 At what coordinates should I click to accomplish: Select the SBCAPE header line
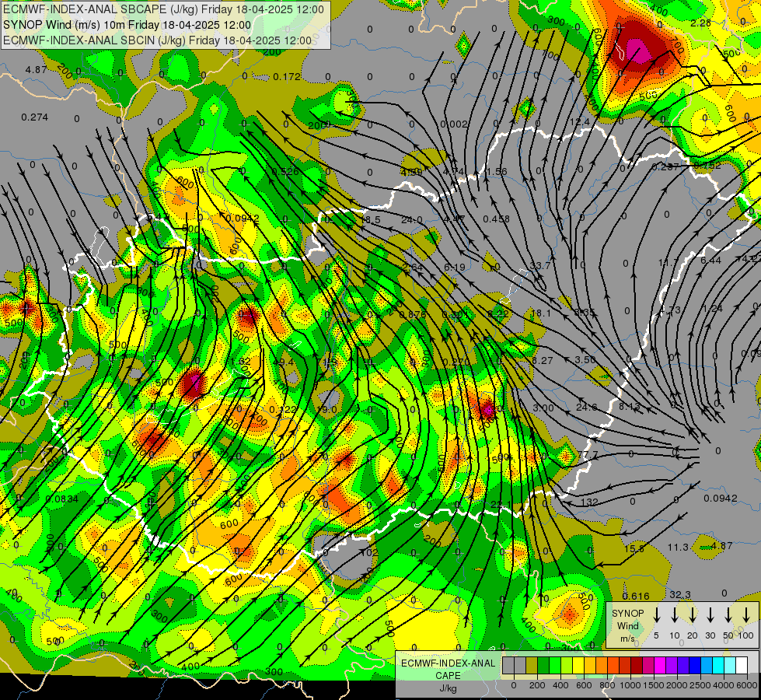click(163, 9)
